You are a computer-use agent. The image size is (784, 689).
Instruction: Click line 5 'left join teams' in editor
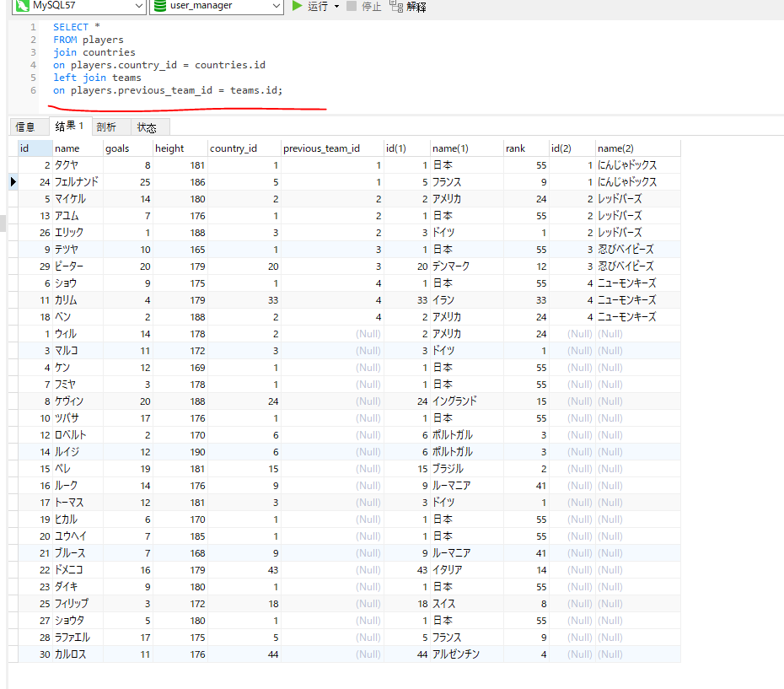click(97, 78)
